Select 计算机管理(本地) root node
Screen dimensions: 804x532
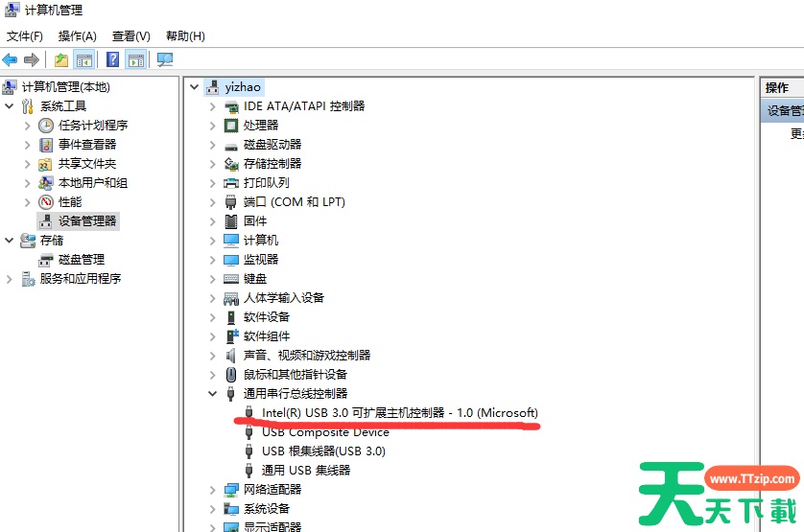click(x=65, y=87)
